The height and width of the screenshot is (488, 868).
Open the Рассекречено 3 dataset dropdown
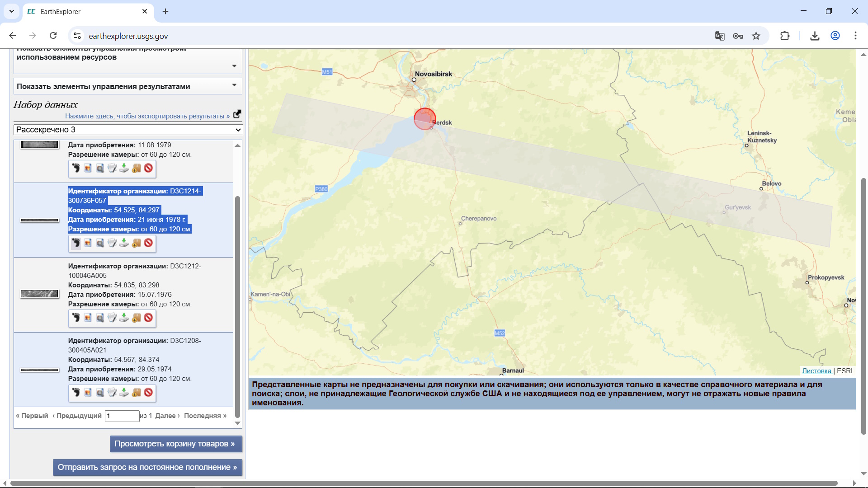coord(128,130)
